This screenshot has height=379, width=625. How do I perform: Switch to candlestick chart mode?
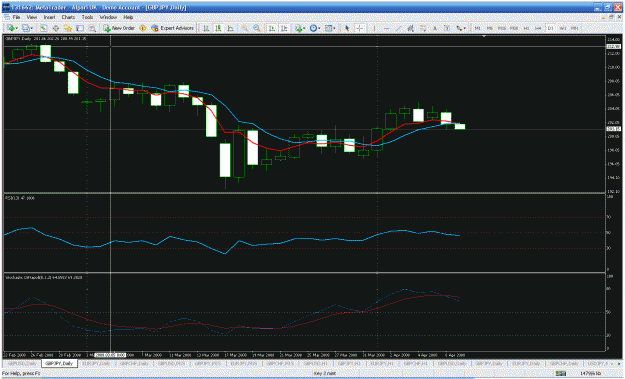pyautogui.click(x=218, y=28)
